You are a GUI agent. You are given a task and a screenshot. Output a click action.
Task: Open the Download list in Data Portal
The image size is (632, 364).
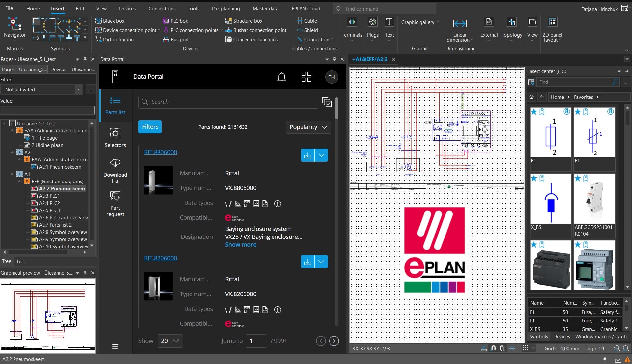tap(115, 171)
